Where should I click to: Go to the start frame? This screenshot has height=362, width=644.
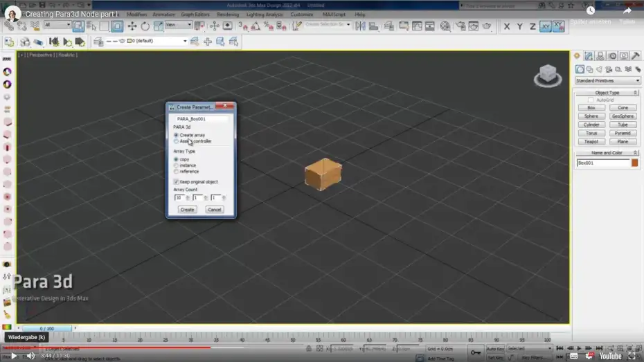560,348
